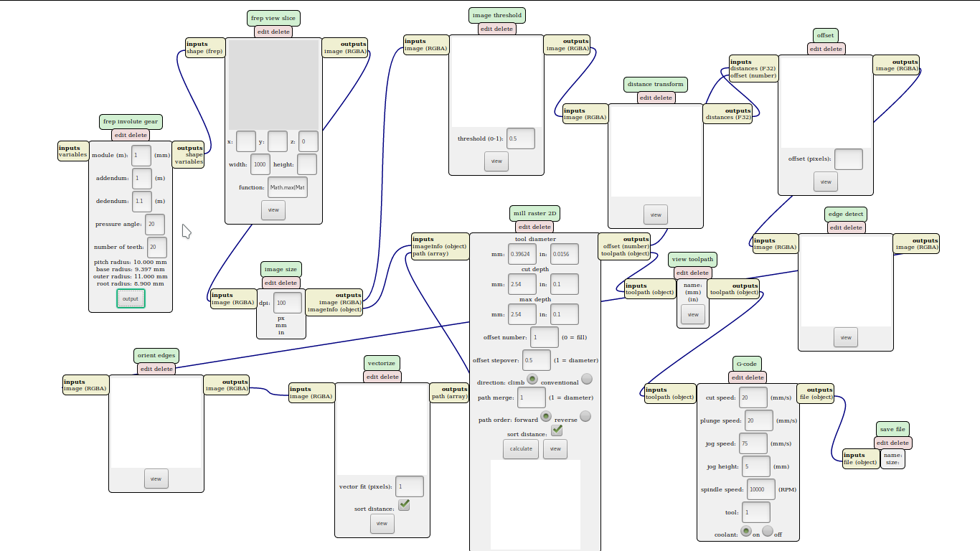
Task: Click the z input in frep view slice
Action: coord(308,141)
